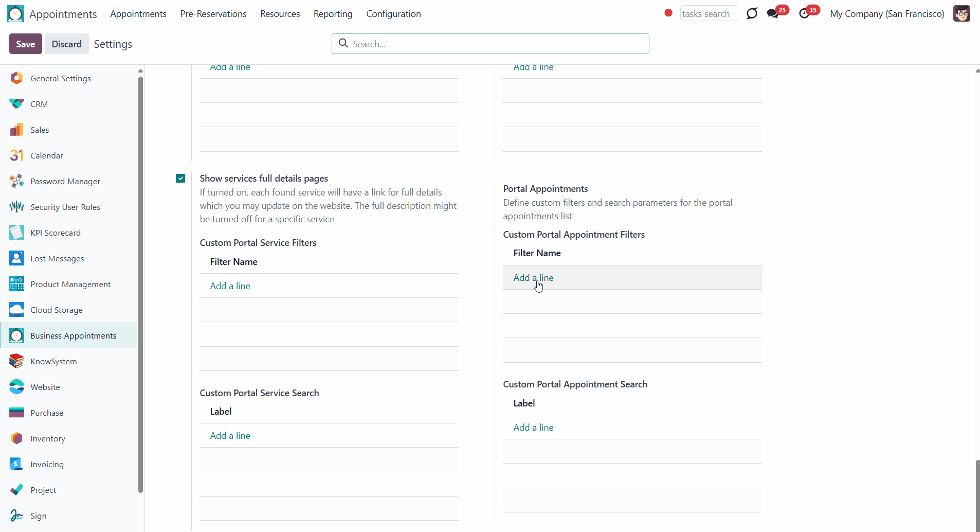Add a line to Custom Portal Service Search

tap(230, 436)
